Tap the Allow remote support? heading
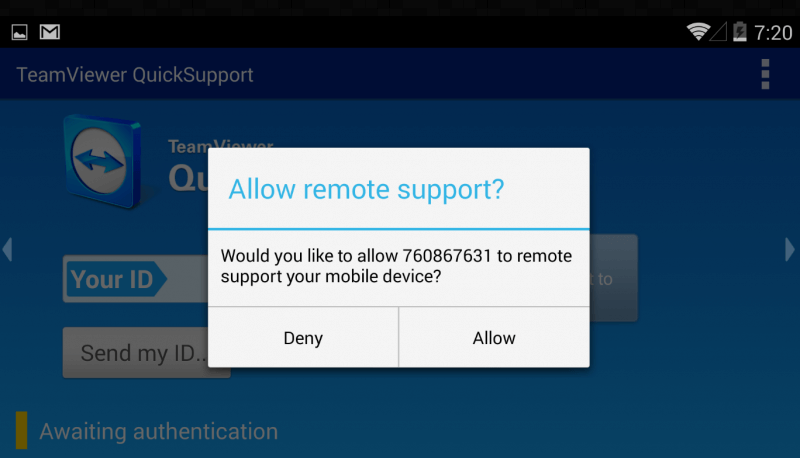Image resolution: width=800 pixels, height=458 pixels. tap(366, 189)
